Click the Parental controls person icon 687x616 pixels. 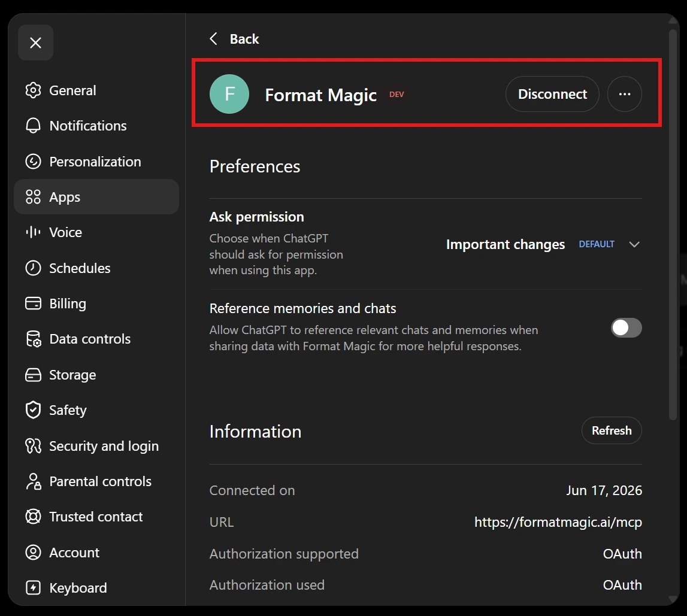(34, 481)
